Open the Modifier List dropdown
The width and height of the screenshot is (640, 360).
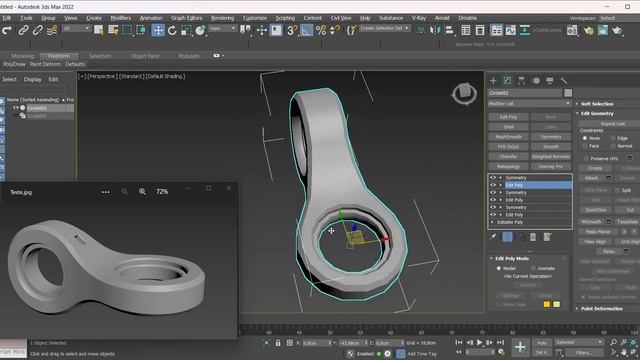529,104
